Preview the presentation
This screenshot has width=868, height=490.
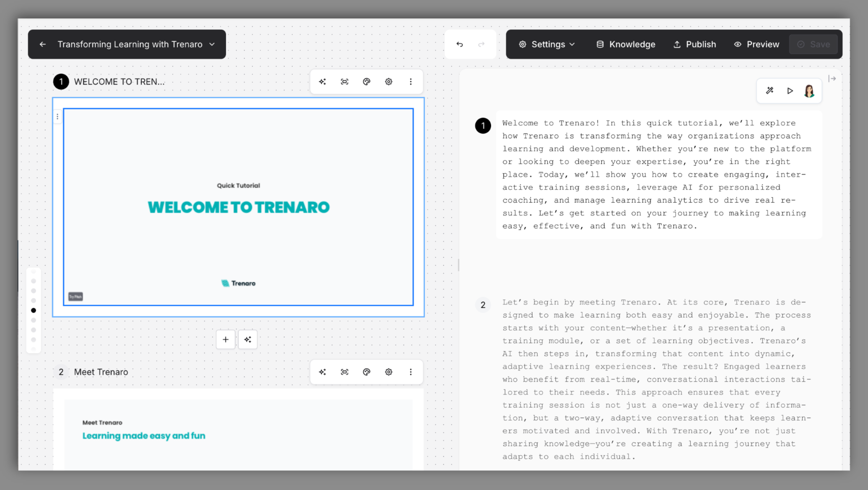coord(757,44)
